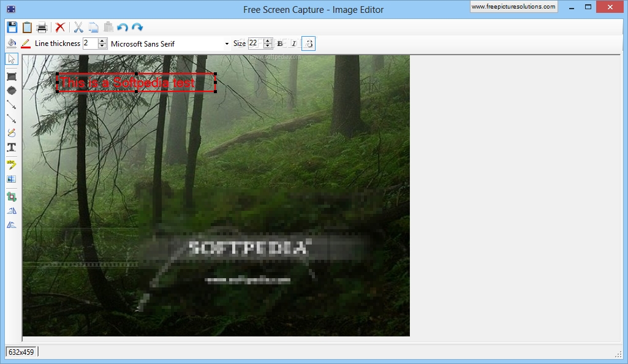The width and height of the screenshot is (628, 364).
Task: Click the Line thickness value field
Action: pyautogui.click(x=90, y=44)
